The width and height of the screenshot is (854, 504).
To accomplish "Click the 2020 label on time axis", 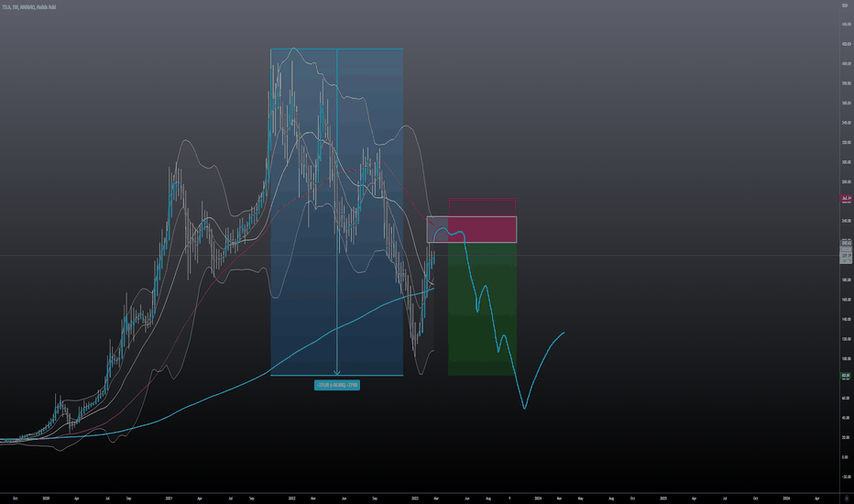I will click(x=46, y=498).
